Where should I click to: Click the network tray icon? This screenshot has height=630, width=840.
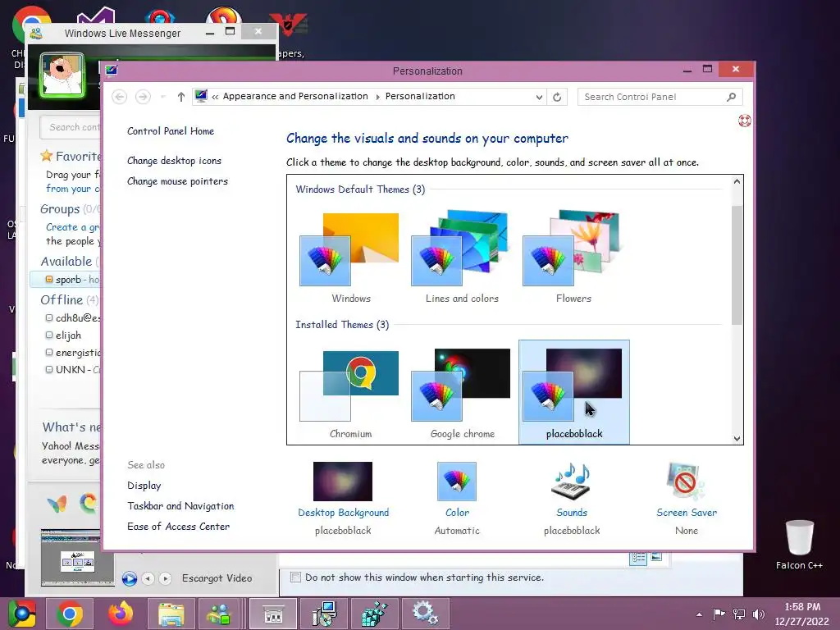[739, 614]
